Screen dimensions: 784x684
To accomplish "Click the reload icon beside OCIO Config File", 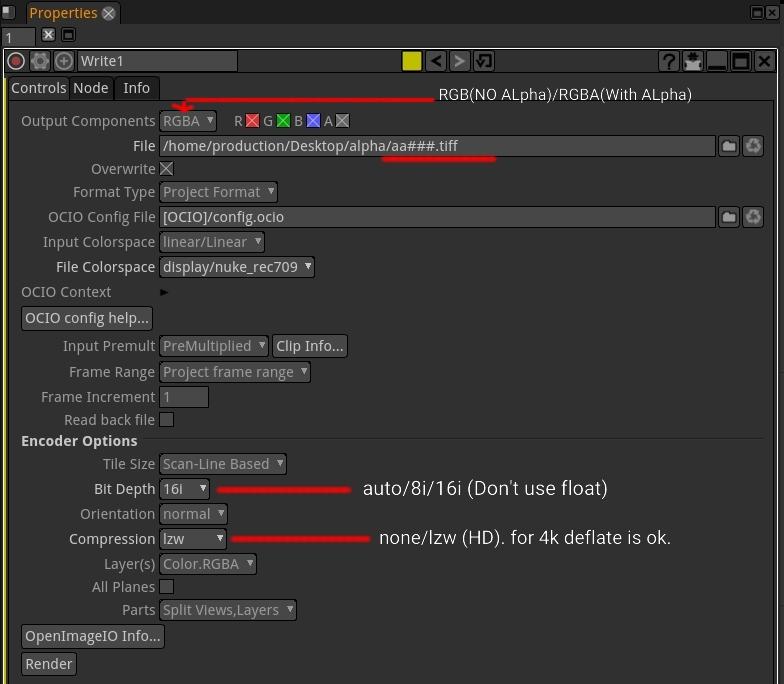I will tap(753, 217).
